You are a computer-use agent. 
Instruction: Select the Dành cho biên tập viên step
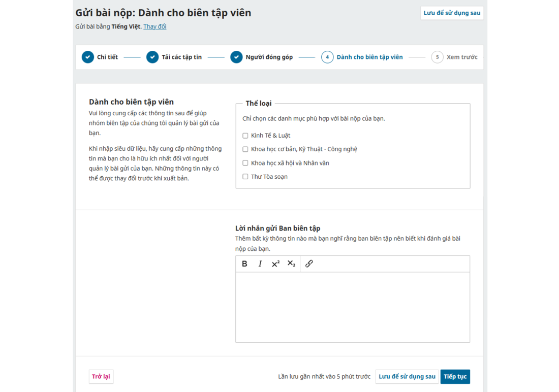(369, 57)
